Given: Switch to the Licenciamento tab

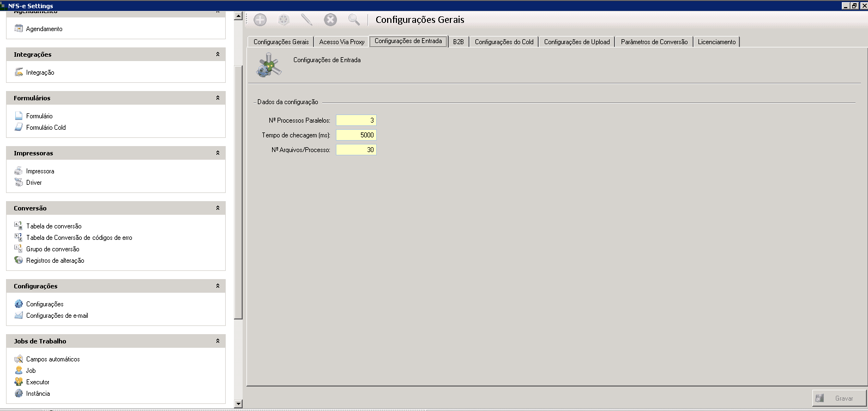Looking at the screenshot, I should pos(716,42).
